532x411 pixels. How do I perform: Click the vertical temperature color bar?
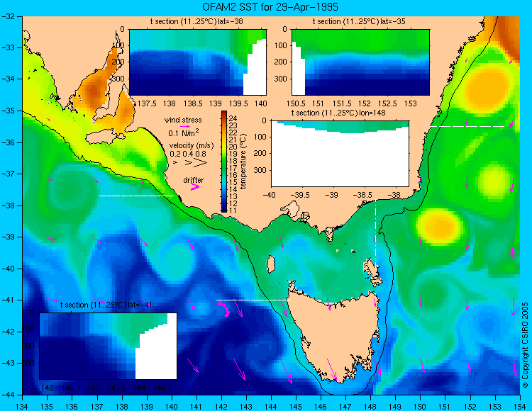224,162
